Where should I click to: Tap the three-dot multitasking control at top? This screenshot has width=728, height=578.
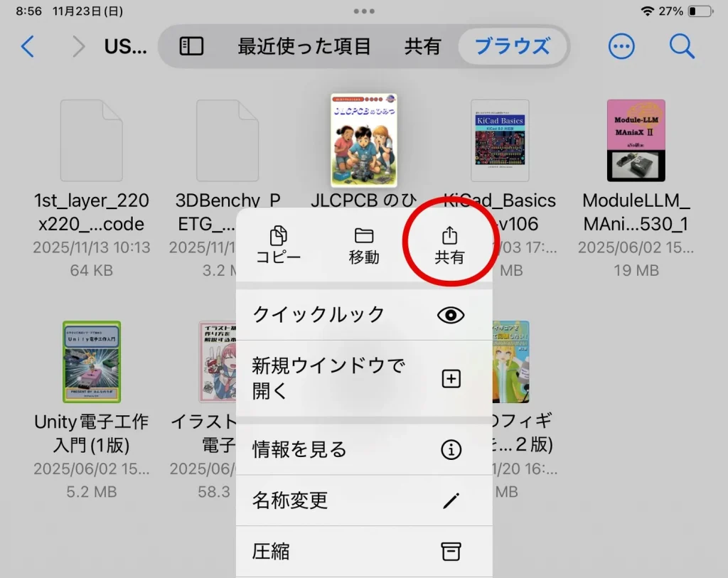(x=364, y=12)
